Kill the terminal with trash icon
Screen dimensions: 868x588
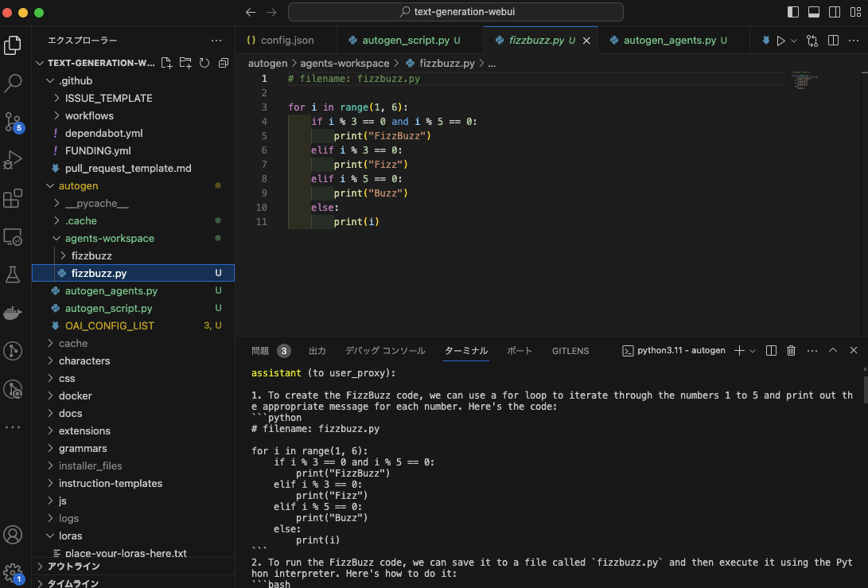(792, 350)
